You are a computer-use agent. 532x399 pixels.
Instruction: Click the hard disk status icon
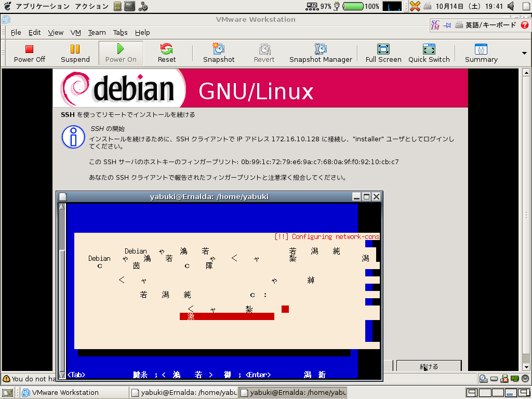point(494,379)
